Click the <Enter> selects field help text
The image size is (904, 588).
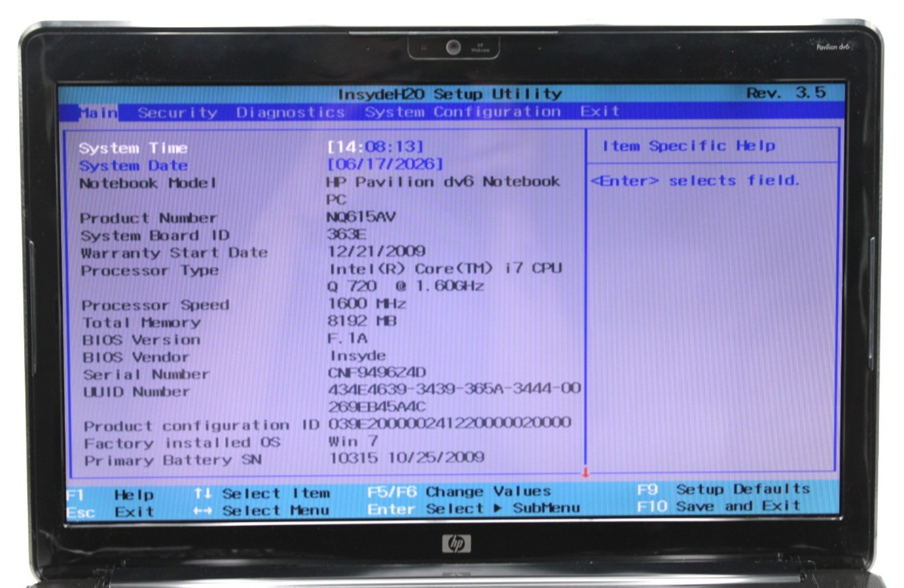tap(695, 181)
